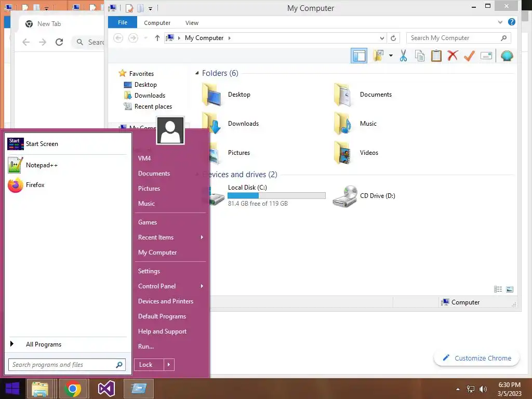
Task: Launch Firefox from Start menu
Action: (67, 185)
